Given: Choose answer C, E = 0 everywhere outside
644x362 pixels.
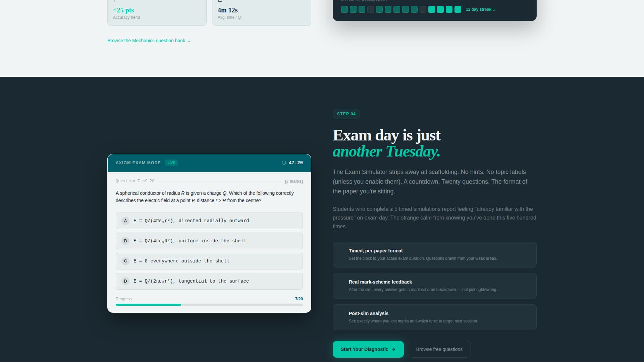Looking at the screenshot, I should (x=209, y=261).
